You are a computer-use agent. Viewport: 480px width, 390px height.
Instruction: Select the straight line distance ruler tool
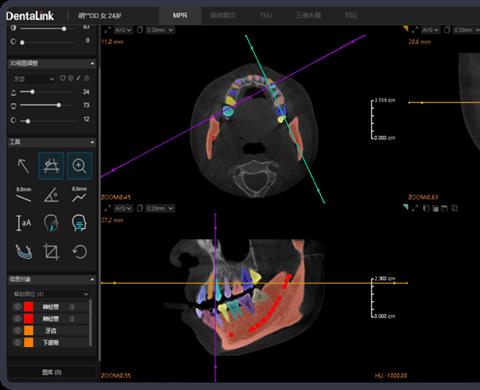click(23, 195)
